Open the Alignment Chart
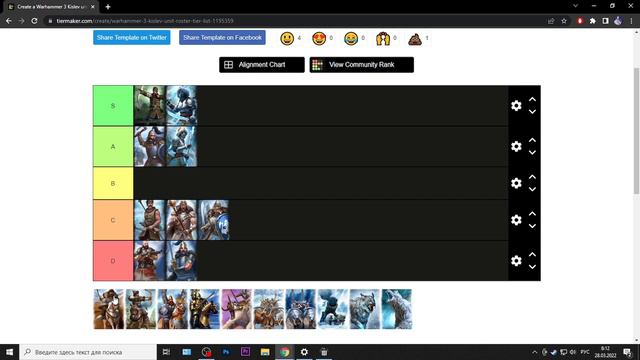 262,64
